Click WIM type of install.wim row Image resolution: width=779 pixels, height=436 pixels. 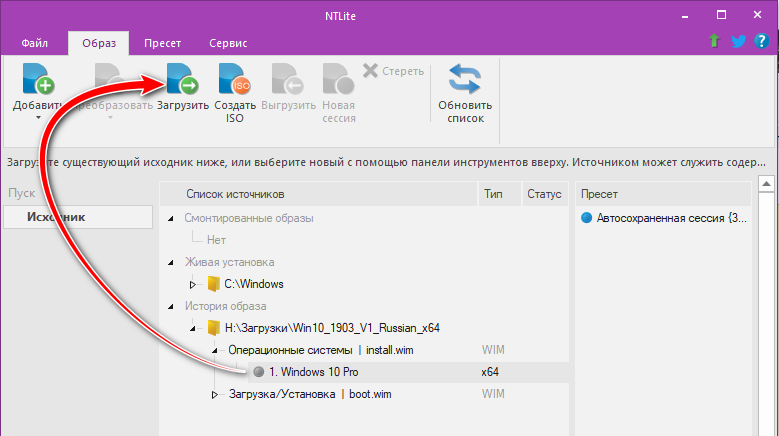click(x=493, y=350)
